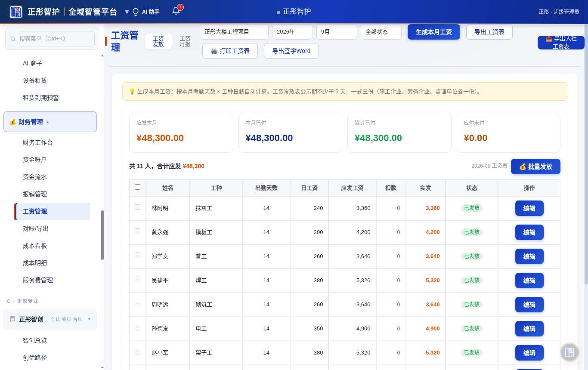
Task: Check the box for 孙德发
Action: 138,328
